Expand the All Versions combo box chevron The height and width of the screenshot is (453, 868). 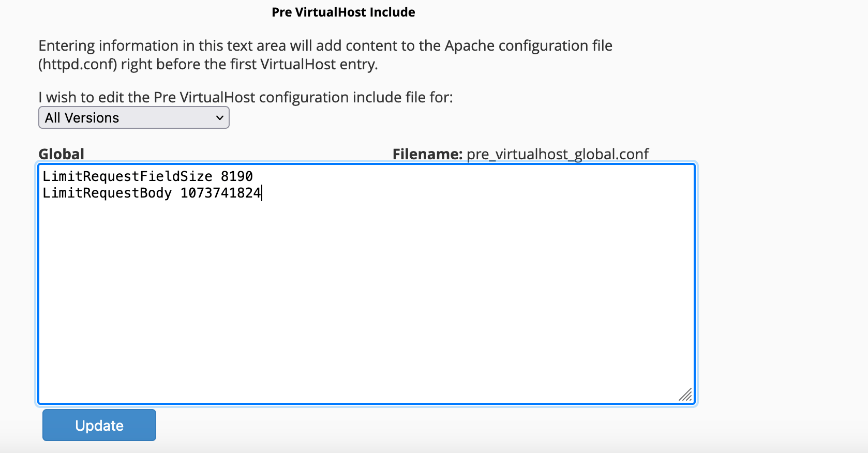click(x=219, y=117)
